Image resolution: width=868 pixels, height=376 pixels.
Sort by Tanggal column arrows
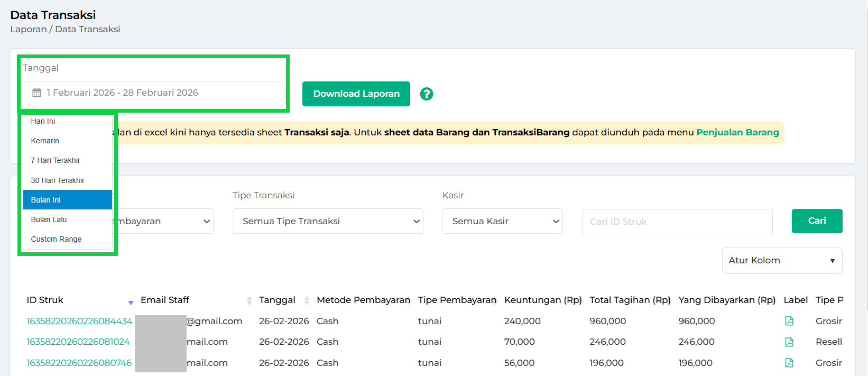point(307,300)
